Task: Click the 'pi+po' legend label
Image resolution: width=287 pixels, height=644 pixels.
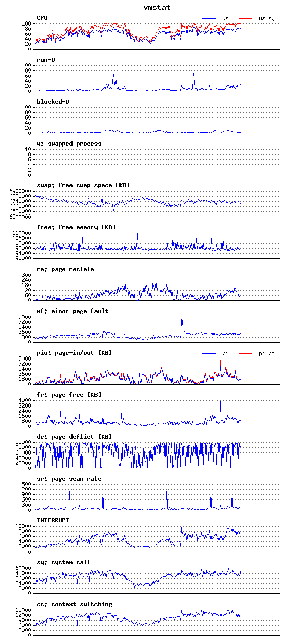Action: click(266, 353)
